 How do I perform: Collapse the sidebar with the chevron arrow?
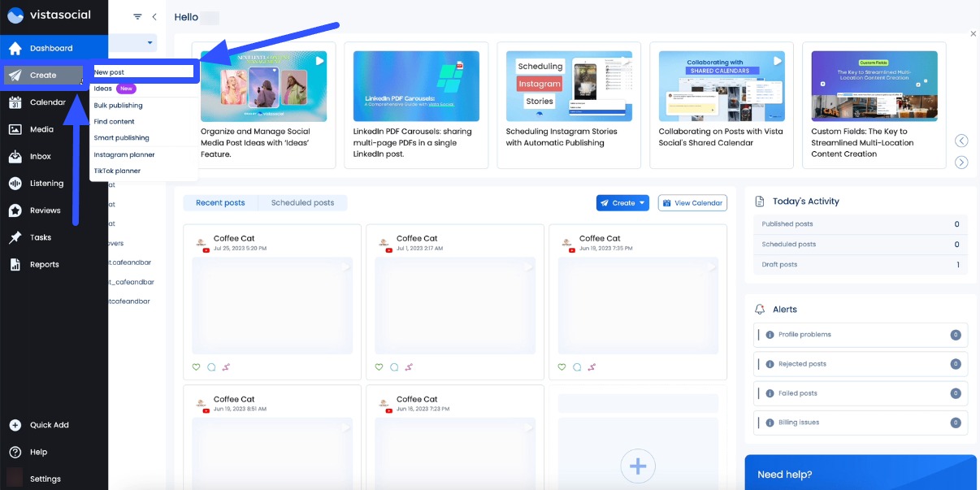(154, 15)
